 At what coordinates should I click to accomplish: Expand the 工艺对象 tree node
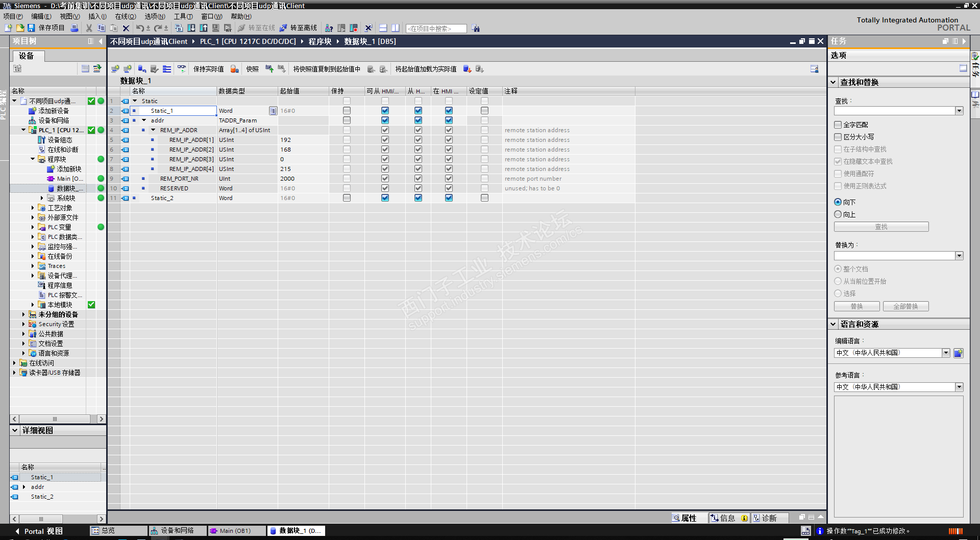[x=33, y=208]
